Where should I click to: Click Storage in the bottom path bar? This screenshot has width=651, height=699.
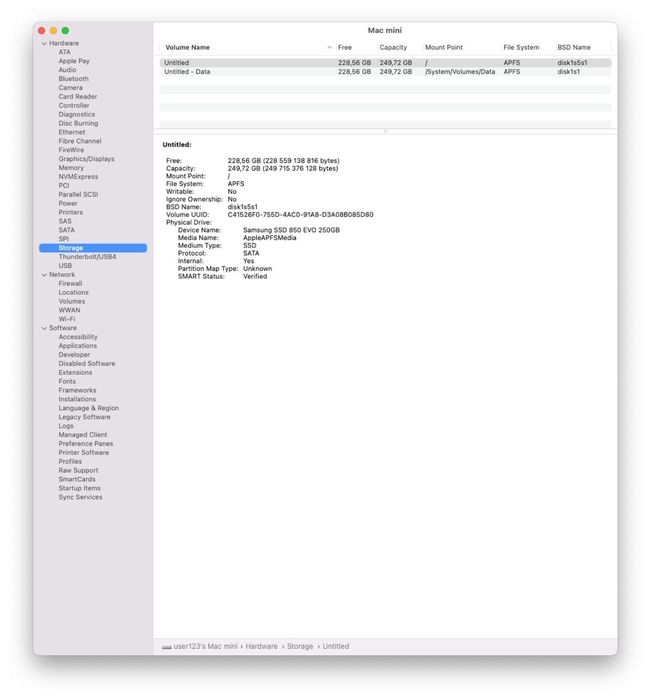pyautogui.click(x=300, y=646)
